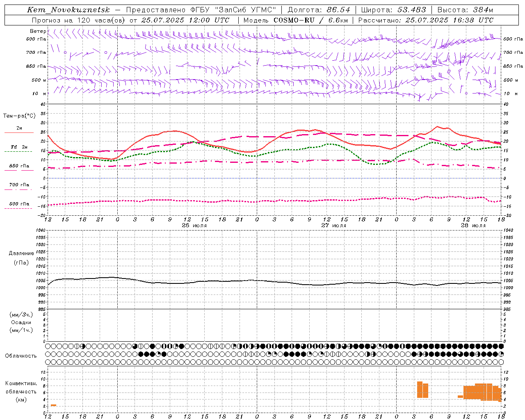This screenshot has height=420, width=525.
Task: Click the ФГБУ "ЗапСиб УГМС" provider text
Action: coord(233,10)
